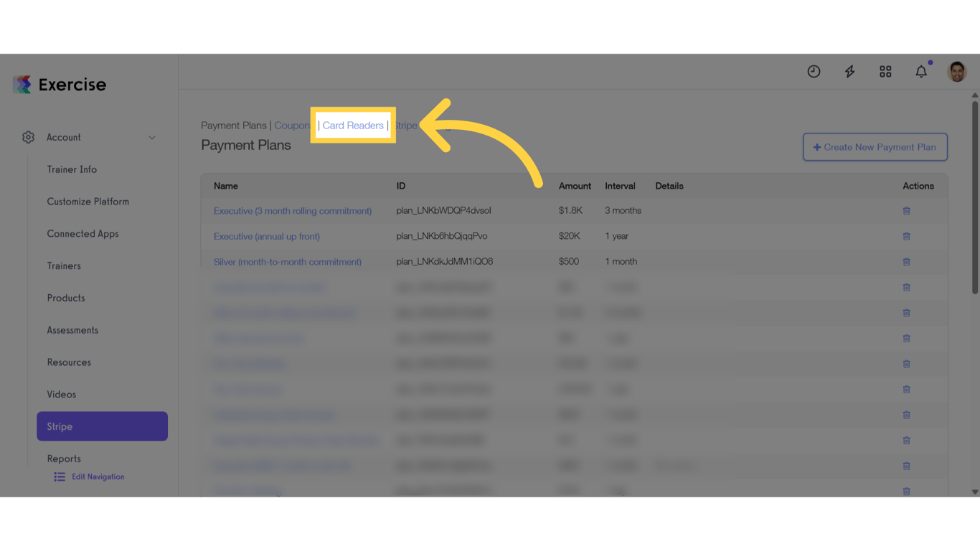Delete the Executive annual up front plan
Screen dimensions: 980x551
(x=906, y=236)
